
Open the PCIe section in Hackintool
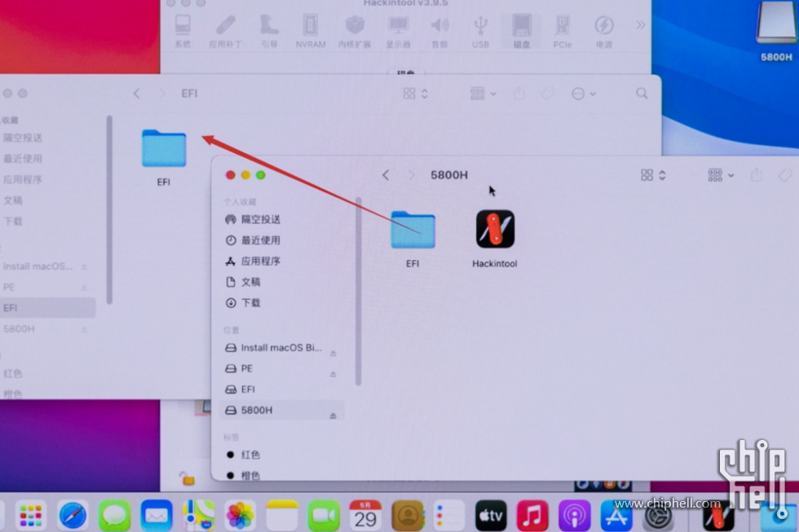(x=563, y=32)
